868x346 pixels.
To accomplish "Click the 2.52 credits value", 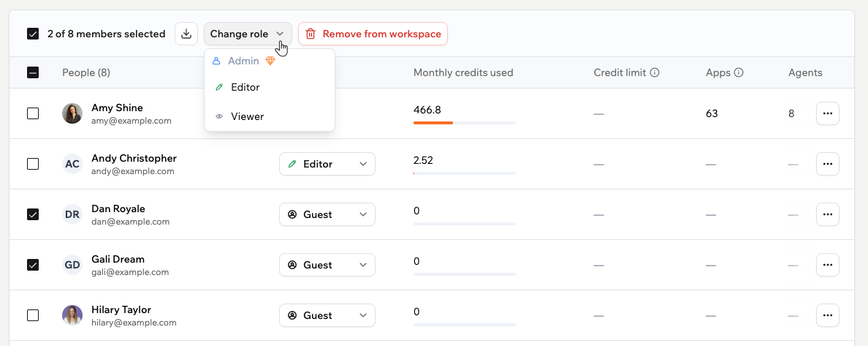I will tap(424, 160).
